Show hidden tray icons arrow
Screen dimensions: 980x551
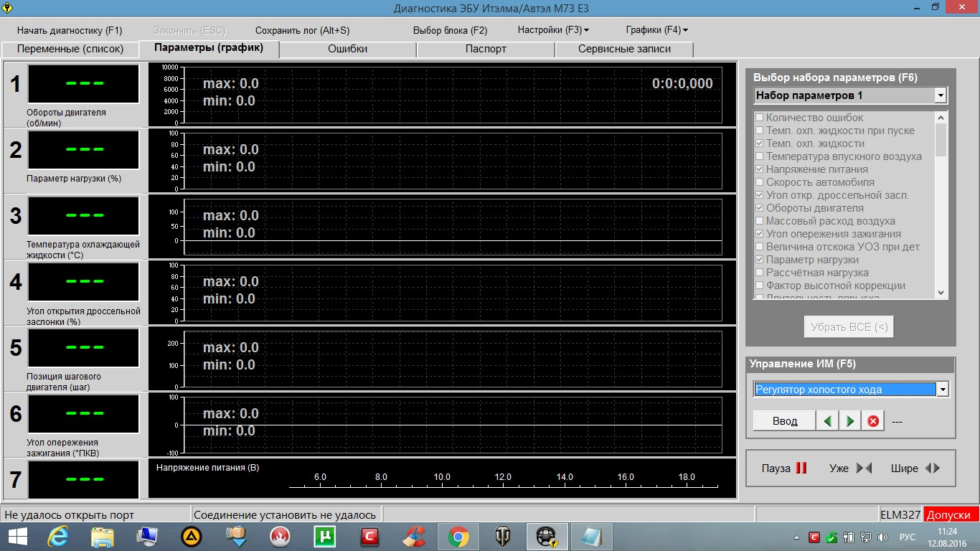796,537
